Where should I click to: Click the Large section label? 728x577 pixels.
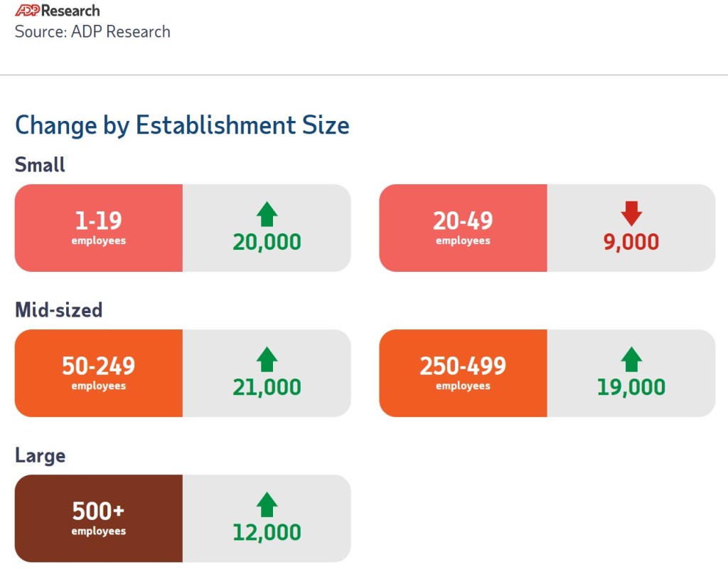40,455
